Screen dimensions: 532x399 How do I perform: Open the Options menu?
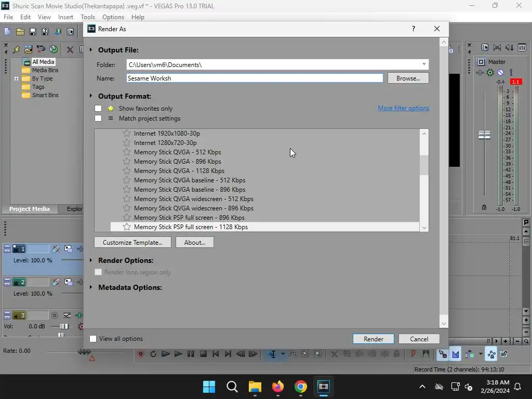113,17
